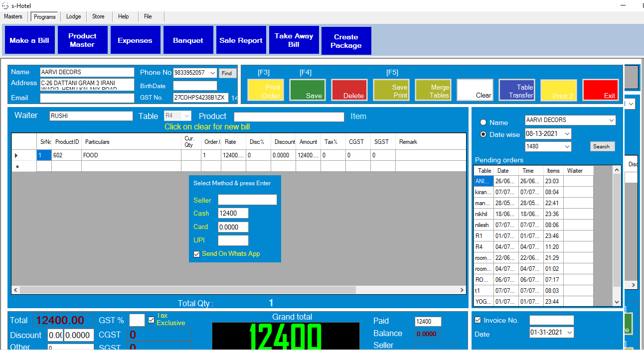Open the Masters menu
The height and width of the screenshot is (350, 644).
click(13, 16)
